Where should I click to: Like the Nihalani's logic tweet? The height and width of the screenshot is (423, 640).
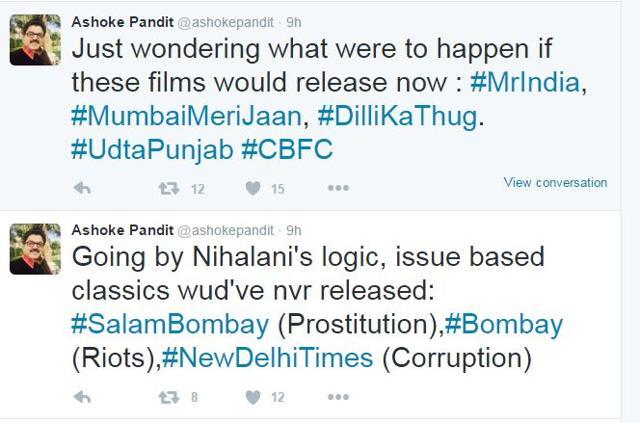253,397
